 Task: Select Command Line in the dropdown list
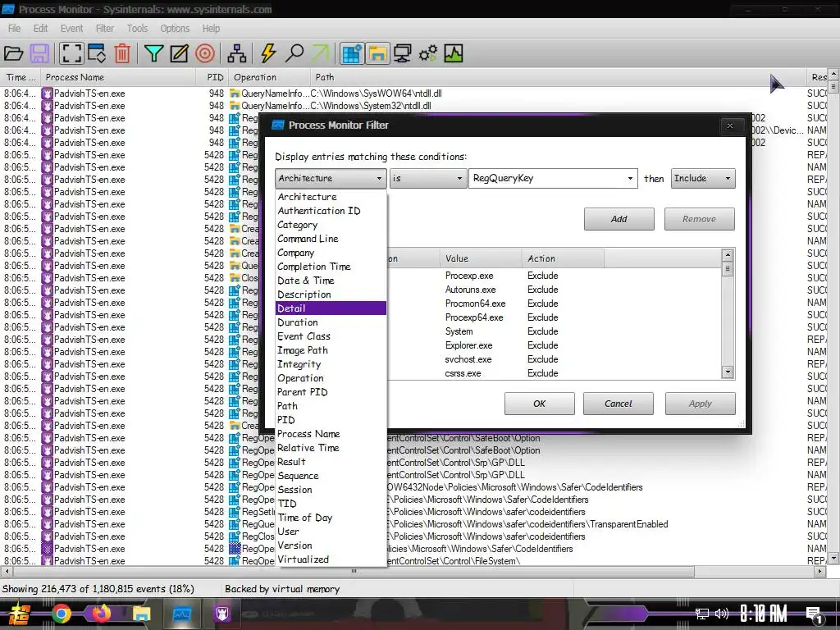point(331,239)
